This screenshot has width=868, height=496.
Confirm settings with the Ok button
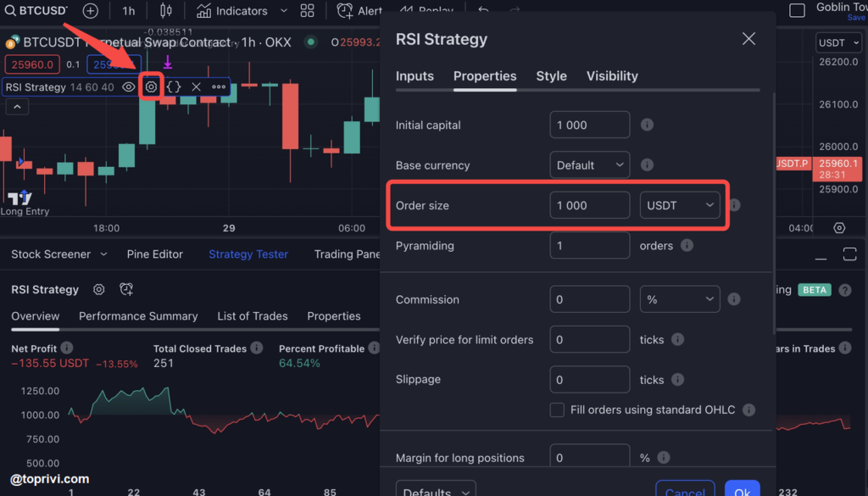pyautogui.click(x=743, y=488)
